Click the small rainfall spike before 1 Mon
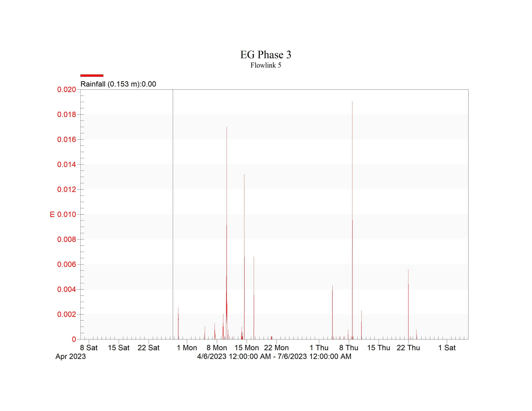 [x=178, y=323]
